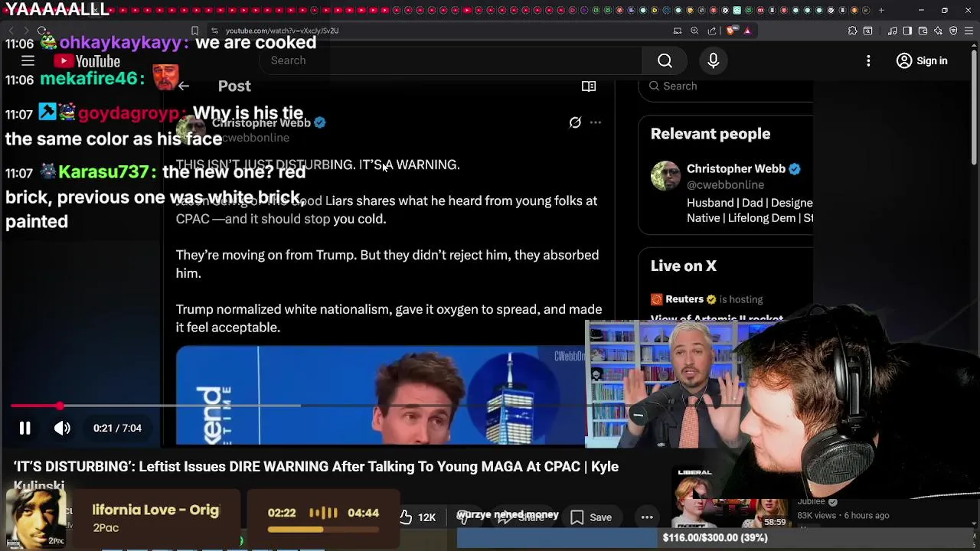Open the YouTube guide hamburger menu

click(x=28, y=60)
